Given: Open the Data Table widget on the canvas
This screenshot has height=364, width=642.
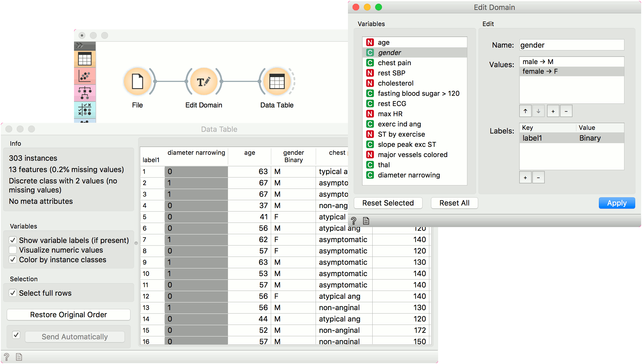Looking at the screenshot, I should pos(277,81).
